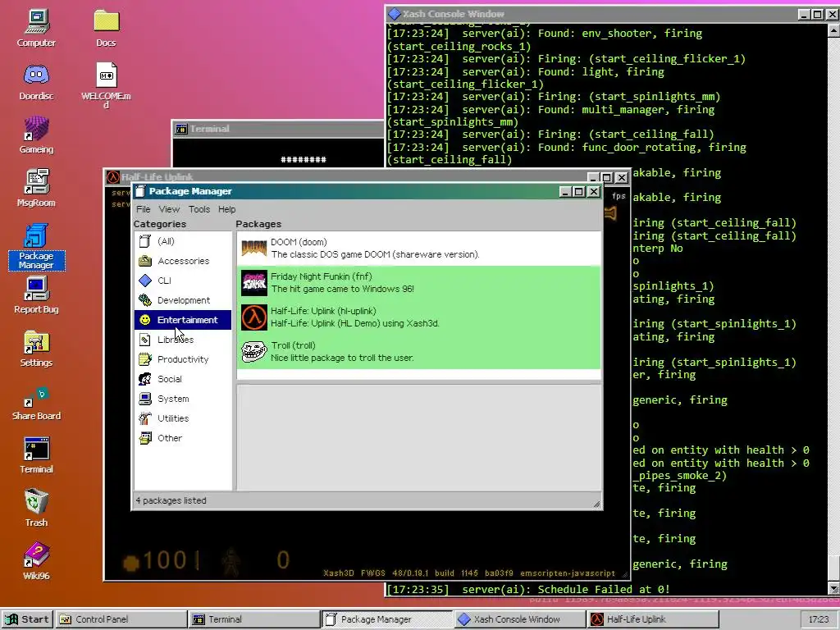
Task: Switch to Xash Console Window in taskbar
Action: point(519,619)
